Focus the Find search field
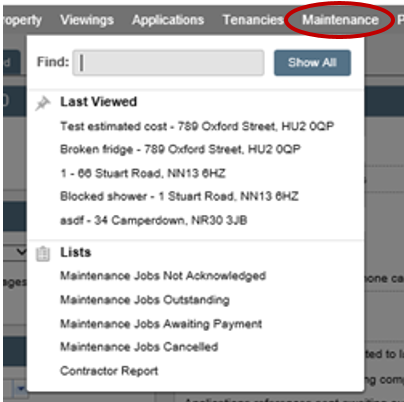404x402 pixels. [x=168, y=63]
